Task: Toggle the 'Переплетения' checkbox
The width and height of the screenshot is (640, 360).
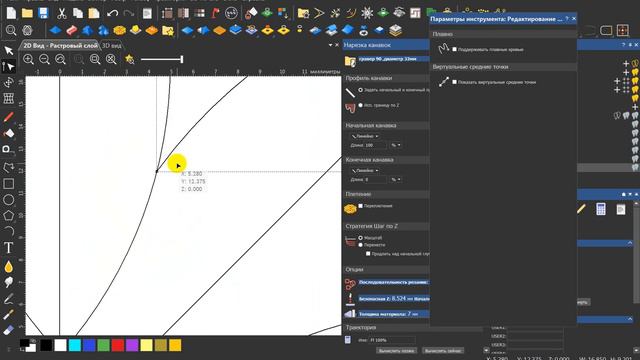Action: tap(360, 206)
